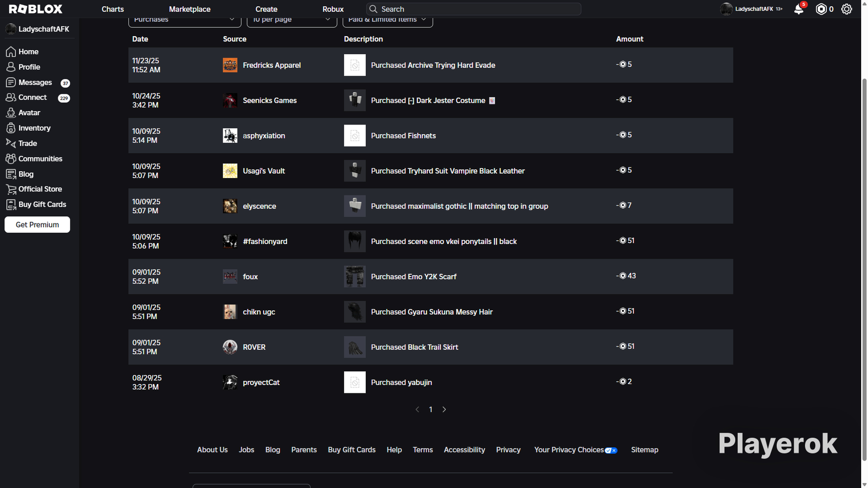Open the Robux balance icon
The width and height of the screenshot is (868, 488).
point(821,9)
